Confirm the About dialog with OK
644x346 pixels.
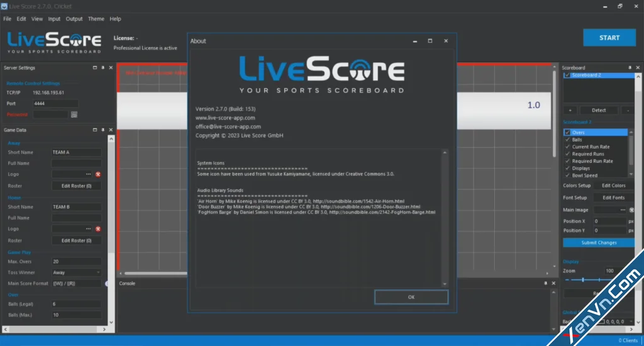coord(411,297)
